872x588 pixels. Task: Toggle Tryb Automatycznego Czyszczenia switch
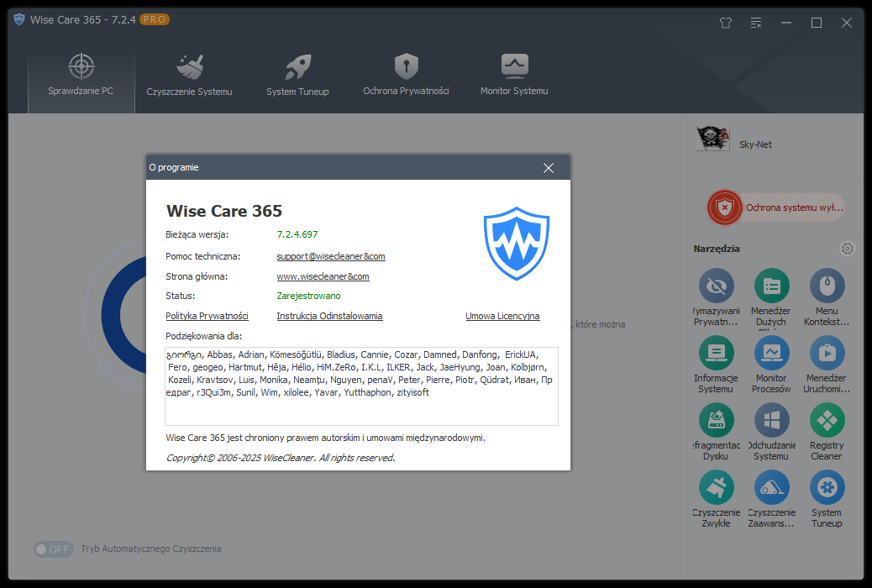coord(54,549)
